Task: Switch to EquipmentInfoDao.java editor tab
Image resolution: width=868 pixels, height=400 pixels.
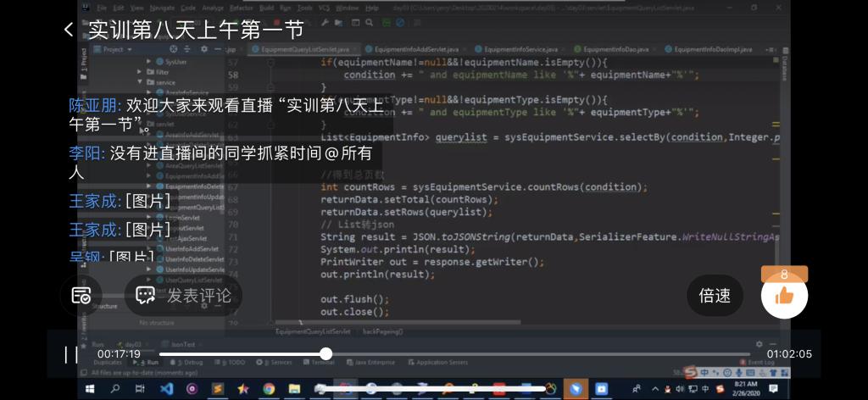Action: [x=614, y=49]
